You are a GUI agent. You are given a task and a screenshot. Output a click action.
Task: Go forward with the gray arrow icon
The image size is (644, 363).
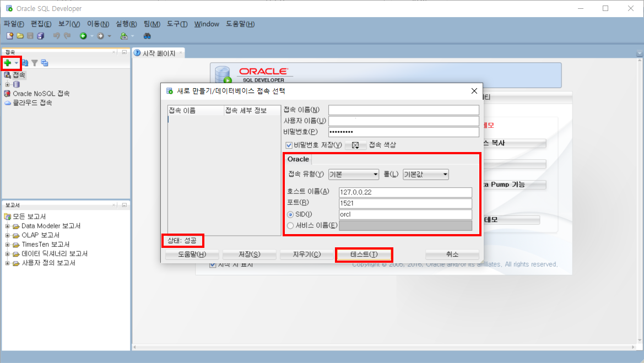pyautogui.click(x=100, y=36)
